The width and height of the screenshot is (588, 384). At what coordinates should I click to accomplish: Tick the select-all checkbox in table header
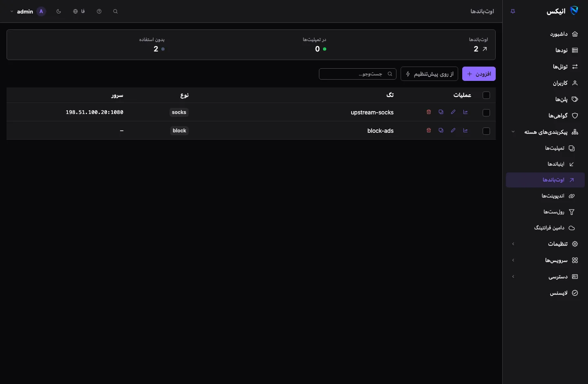click(486, 95)
